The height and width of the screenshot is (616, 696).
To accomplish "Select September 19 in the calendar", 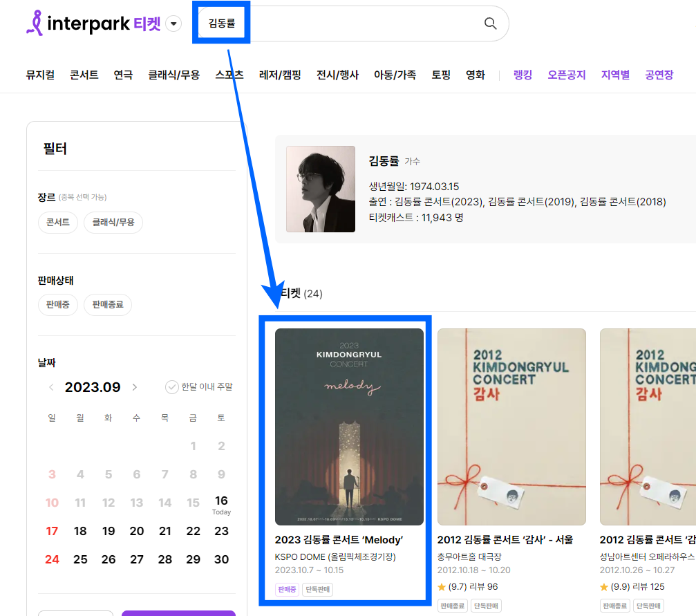I will click(x=109, y=531).
